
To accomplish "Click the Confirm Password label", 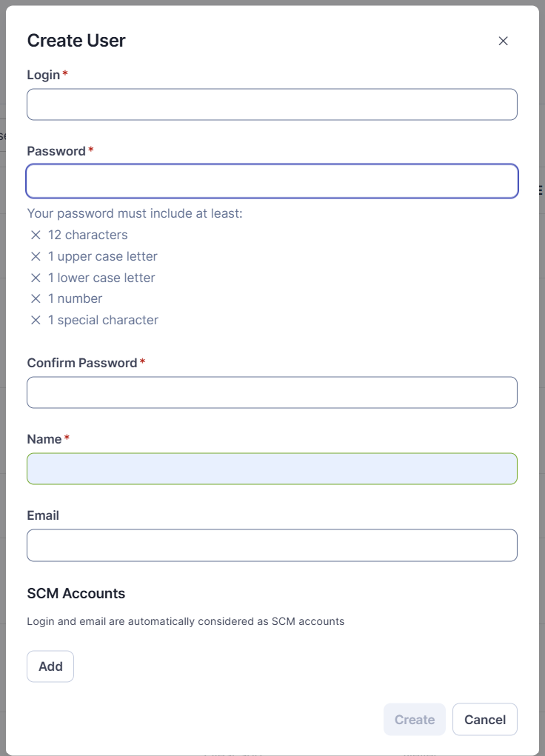I will click(x=82, y=363).
